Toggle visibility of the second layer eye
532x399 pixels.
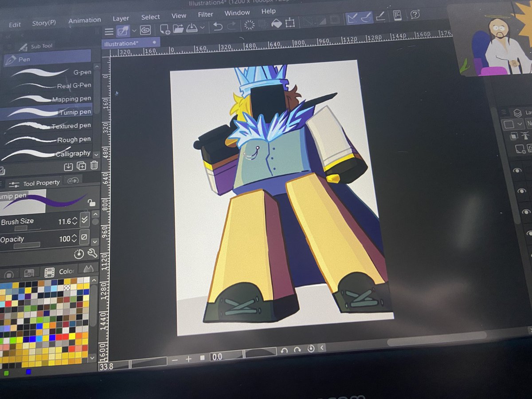[x=521, y=191]
